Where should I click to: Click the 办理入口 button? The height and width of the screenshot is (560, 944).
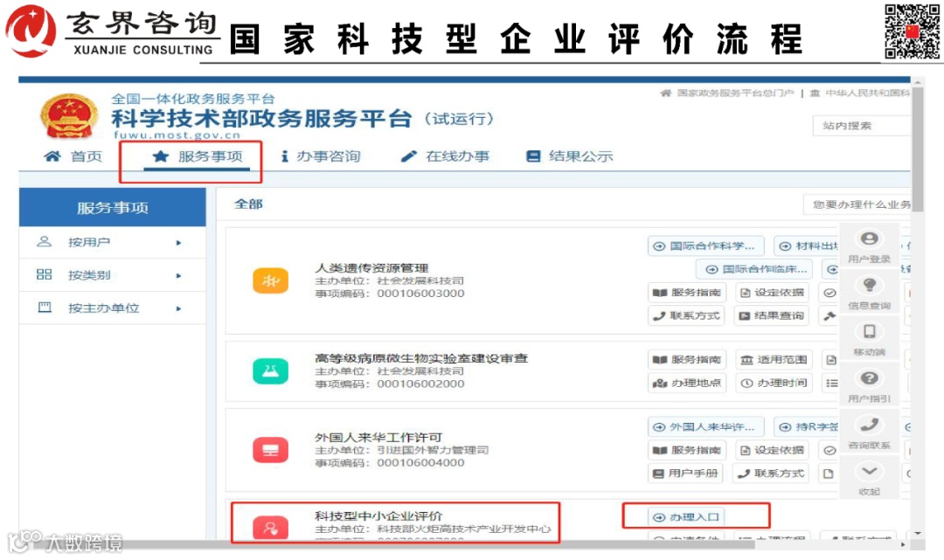coord(686,516)
